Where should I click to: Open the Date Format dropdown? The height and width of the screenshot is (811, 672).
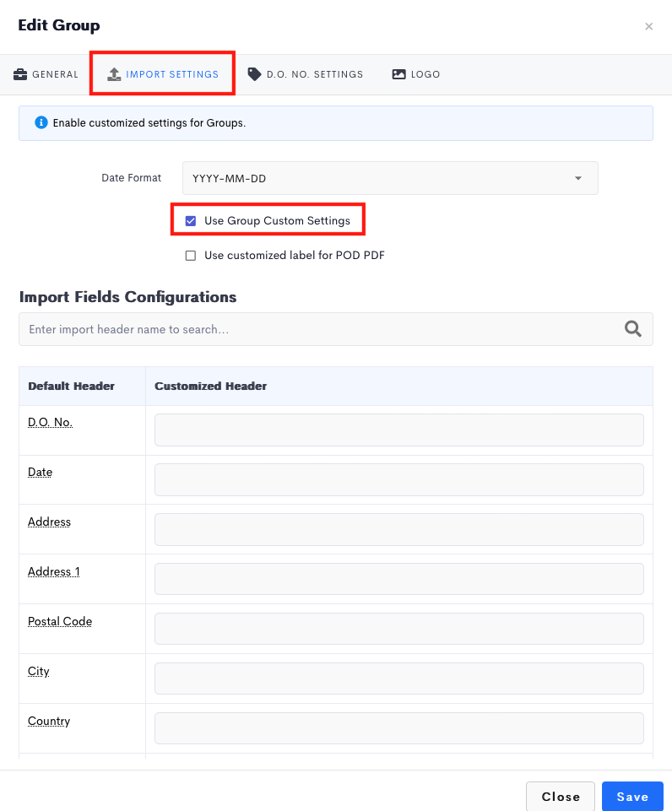click(390, 178)
